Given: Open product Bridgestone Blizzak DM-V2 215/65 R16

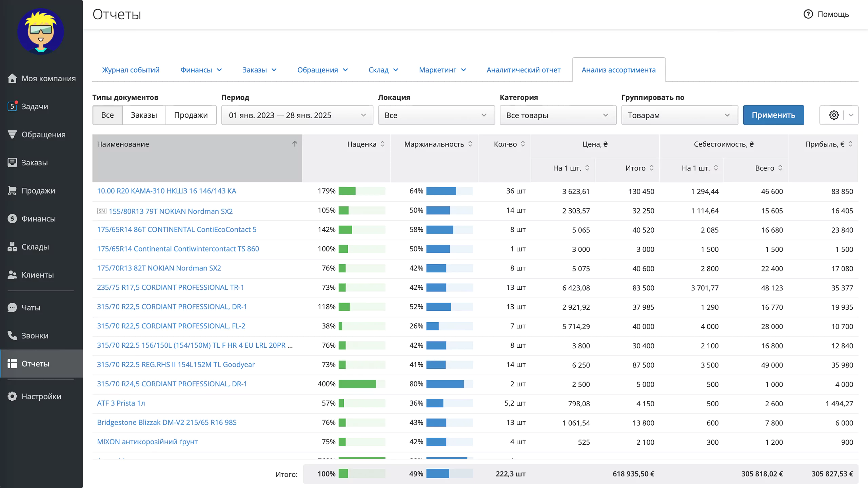Looking at the screenshot, I should (167, 422).
